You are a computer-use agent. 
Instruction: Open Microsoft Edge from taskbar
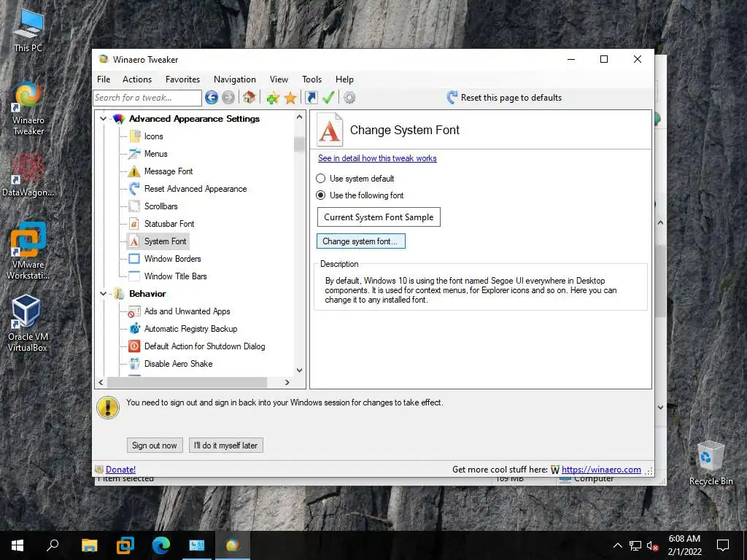[161, 545]
